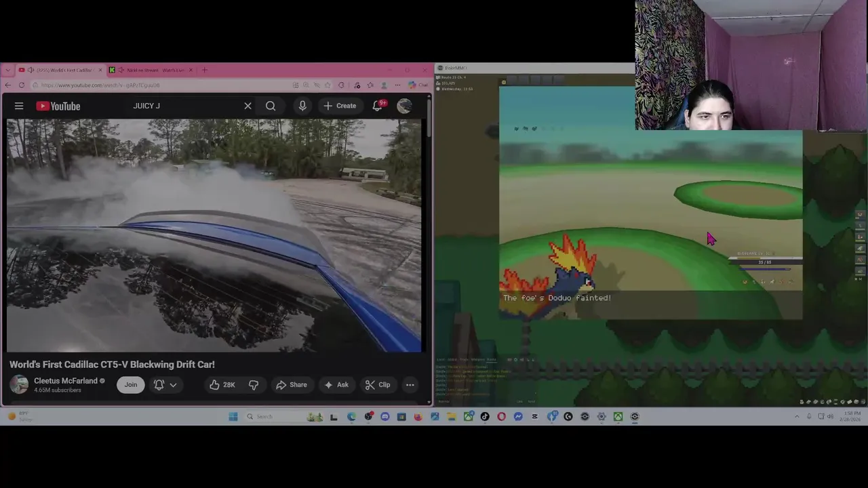Go back in the browser

7,85
